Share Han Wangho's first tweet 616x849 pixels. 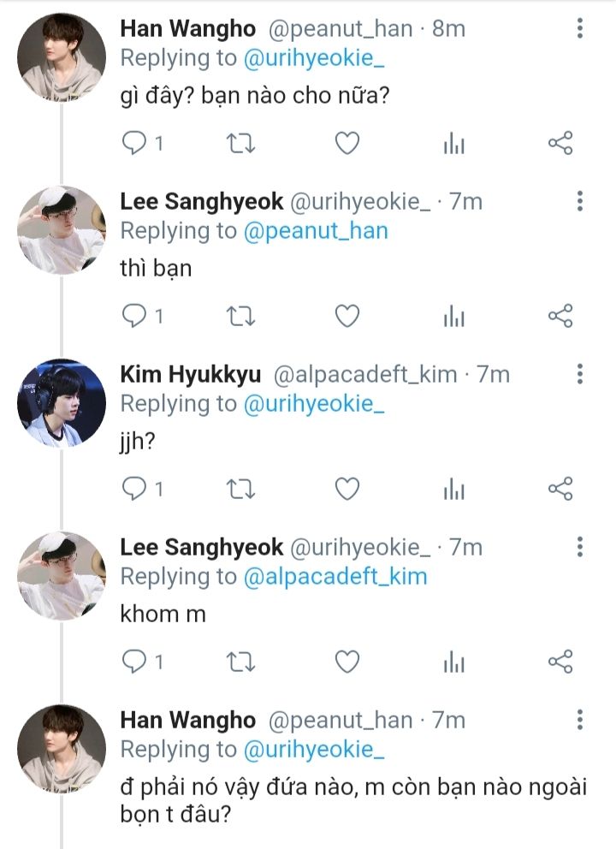coord(560,144)
